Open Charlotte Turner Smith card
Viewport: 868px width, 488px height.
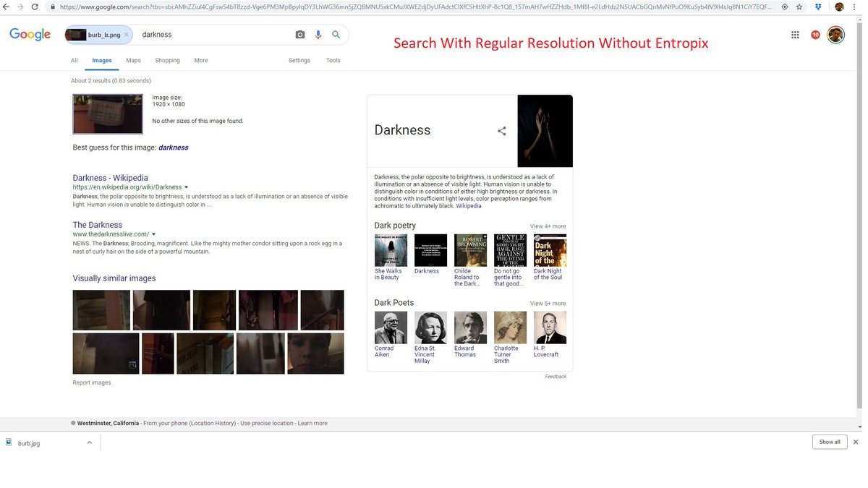[x=510, y=338]
